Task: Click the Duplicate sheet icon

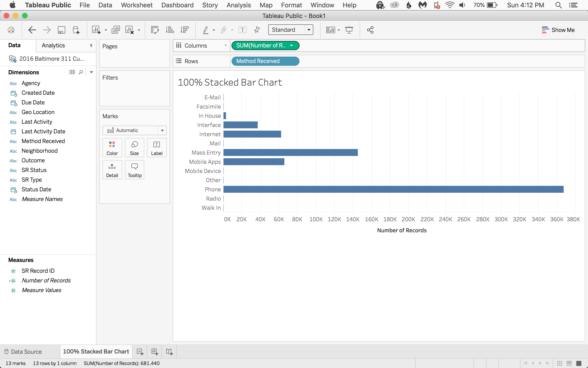Action: [116, 30]
